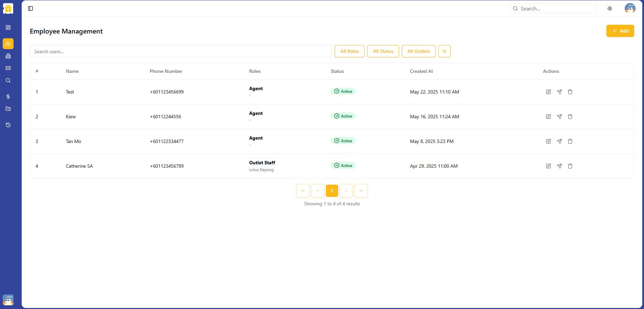The height and width of the screenshot is (309, 644).
Task: Open the vouchers ticket icon in the sidebar
Action: click(x=8, y=68)
